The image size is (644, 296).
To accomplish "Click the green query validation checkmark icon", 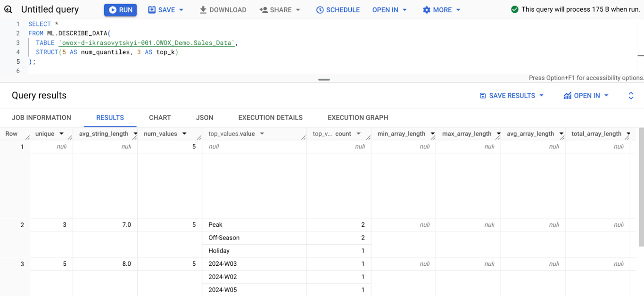I will point(515,9).
